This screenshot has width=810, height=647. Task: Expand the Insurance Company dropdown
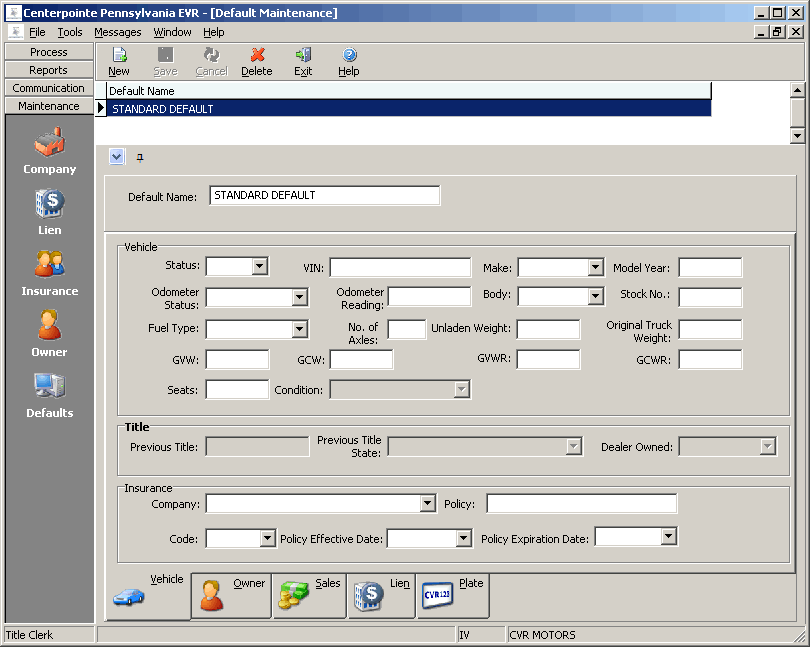tap(428, 503)
